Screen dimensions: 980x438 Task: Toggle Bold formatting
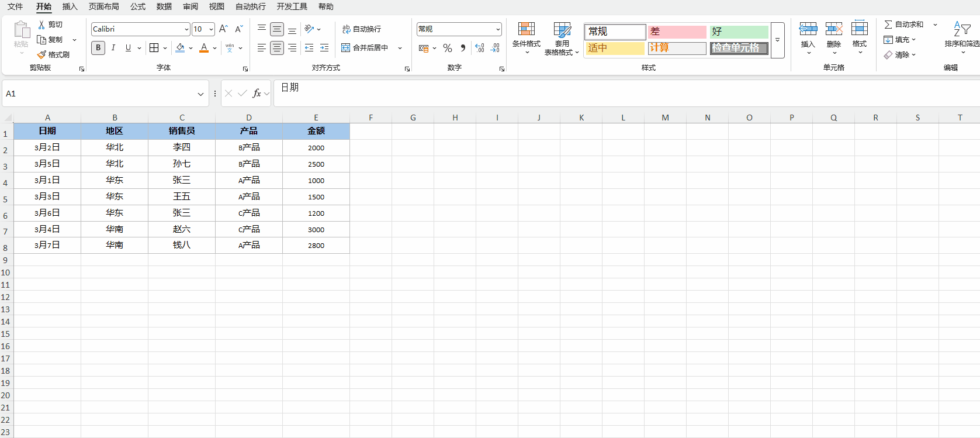(x=98, y=48)
